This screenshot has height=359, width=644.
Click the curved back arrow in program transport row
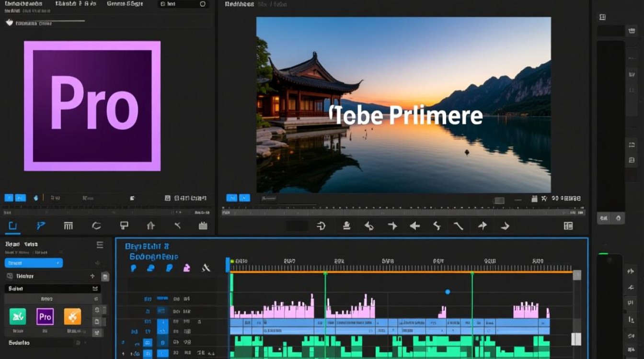point(369,226)
